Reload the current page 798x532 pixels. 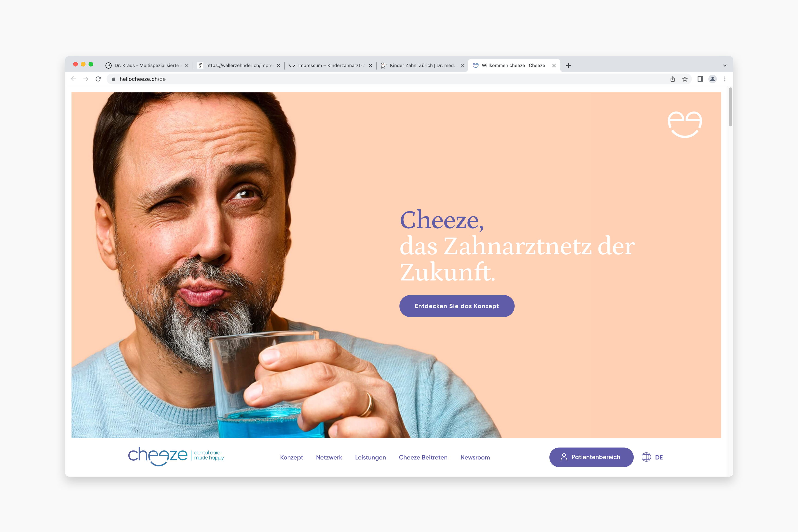coord(98,79)
